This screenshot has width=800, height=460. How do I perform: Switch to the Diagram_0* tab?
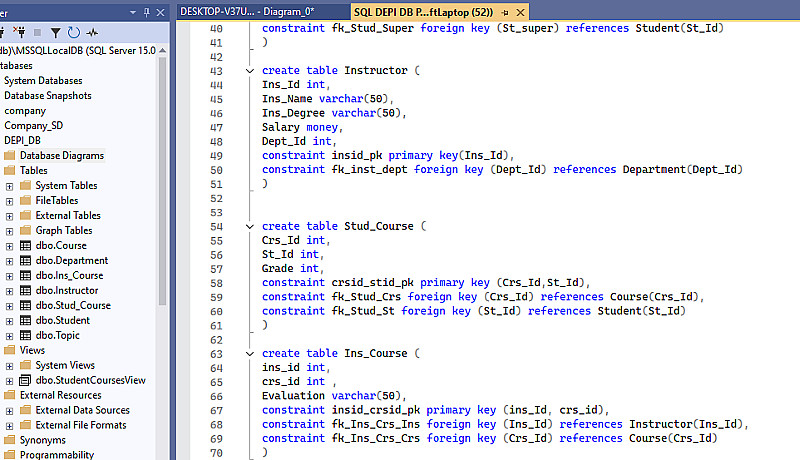(247, 12)
